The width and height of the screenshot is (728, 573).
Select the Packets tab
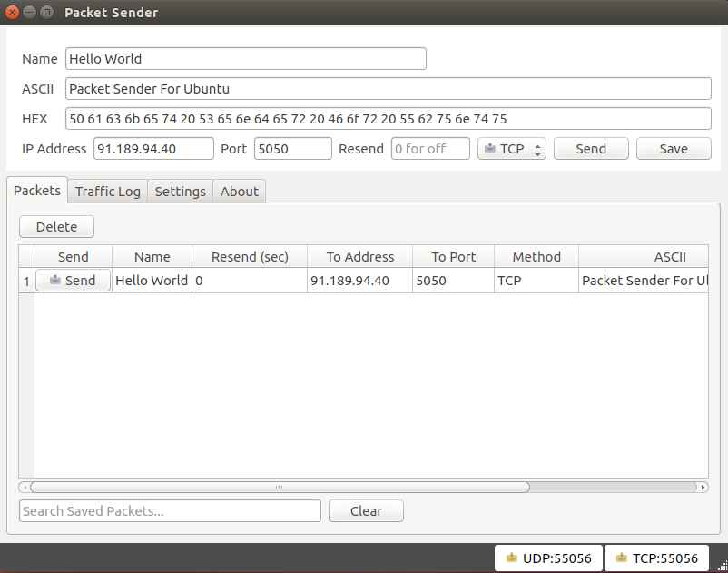click(x=37, y=191)
